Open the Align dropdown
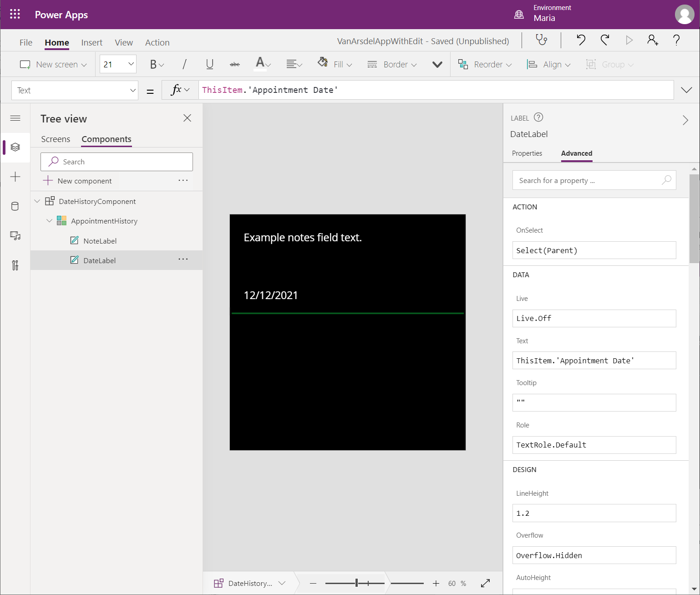The image size is (700, 595). click(548, 65)
